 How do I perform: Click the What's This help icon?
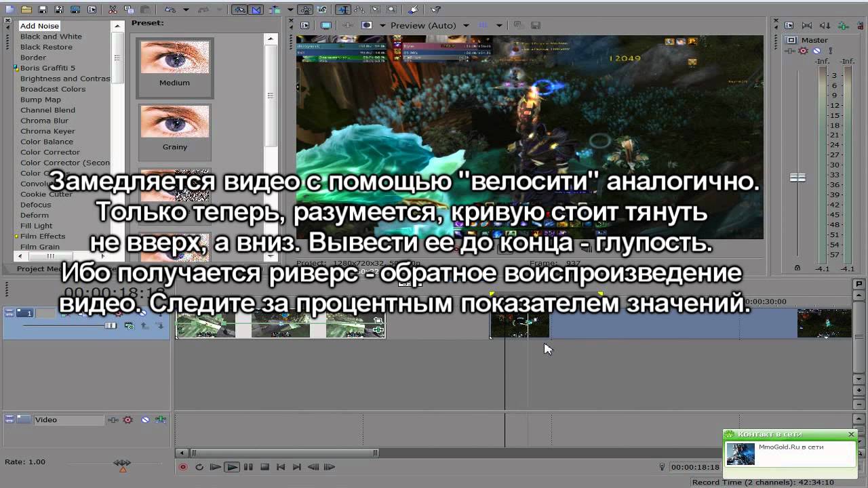pyautogui.click(x=435, y=9)
